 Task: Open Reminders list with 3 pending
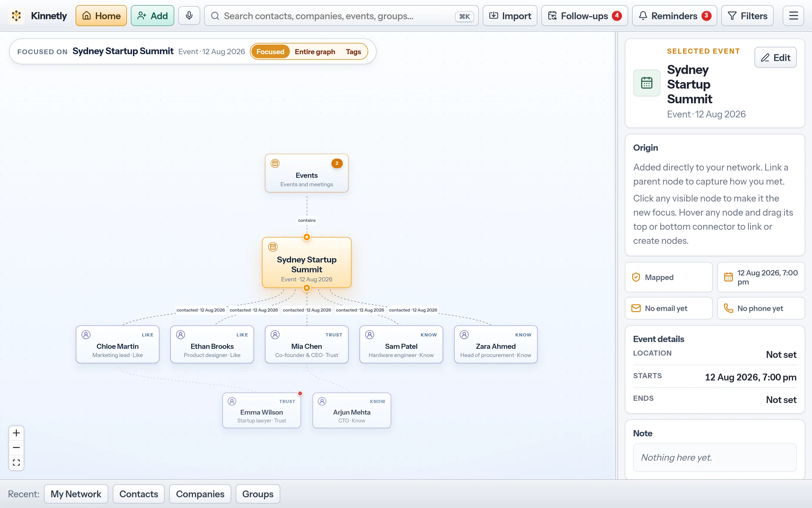pos(674,16)
